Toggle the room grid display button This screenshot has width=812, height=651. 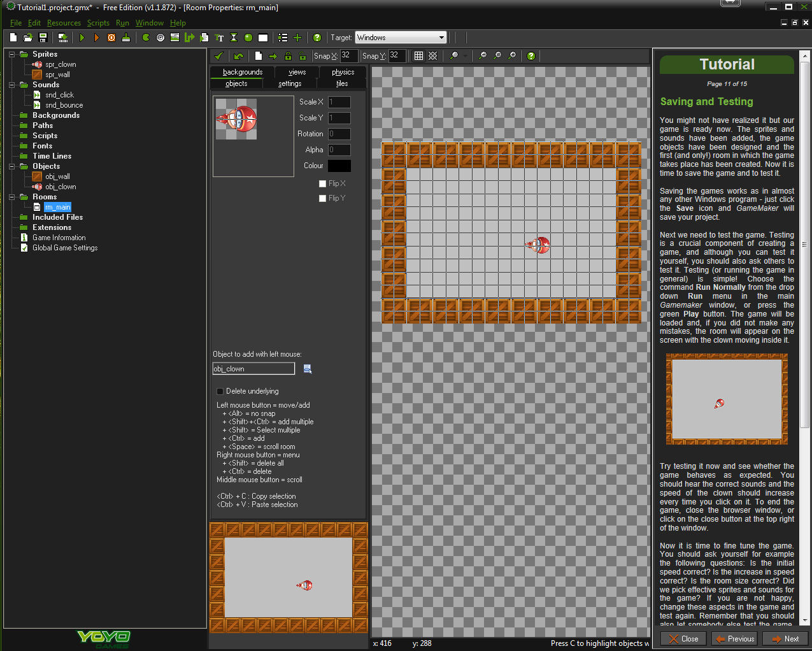pos(418,56)
